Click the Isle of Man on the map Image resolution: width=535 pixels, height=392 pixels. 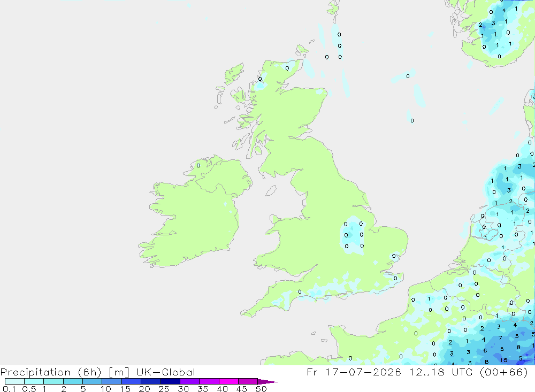tap(271, 190)
